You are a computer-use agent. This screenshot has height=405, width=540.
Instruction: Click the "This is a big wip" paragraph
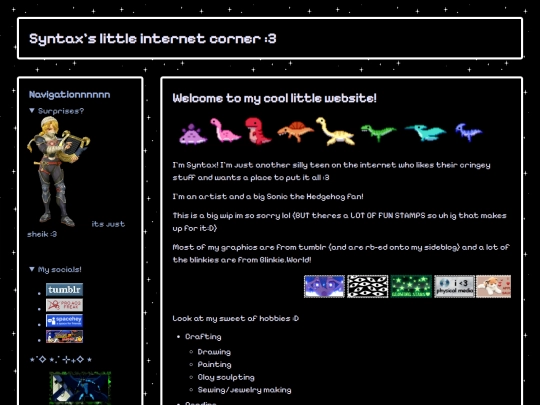(x=340, y=222)
